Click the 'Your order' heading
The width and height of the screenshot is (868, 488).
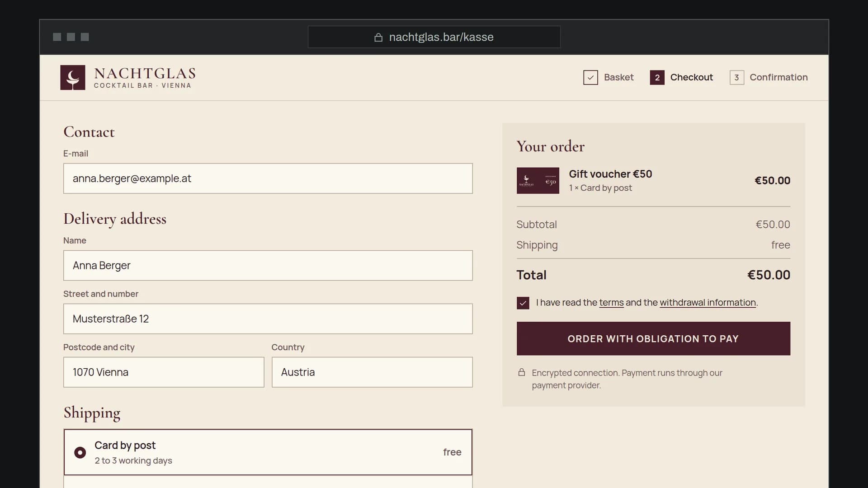[550, 146]
